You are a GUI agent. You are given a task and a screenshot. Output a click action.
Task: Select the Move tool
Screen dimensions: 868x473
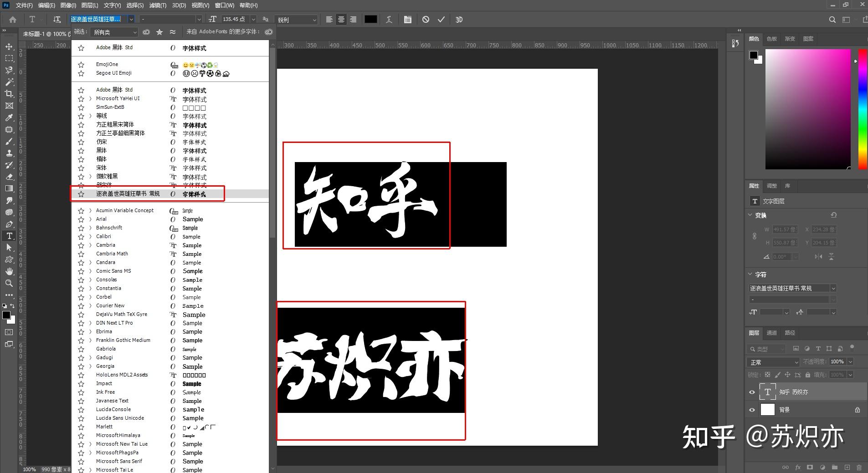click(x=9, y=46)
